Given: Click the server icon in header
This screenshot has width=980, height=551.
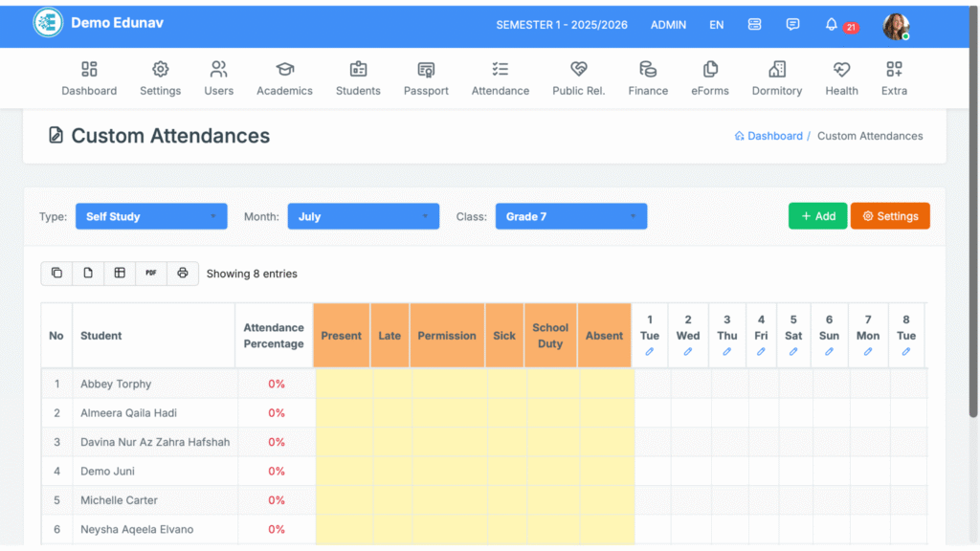Looking at the screenshot, I should pyautogui.click(x=754, y=25).
